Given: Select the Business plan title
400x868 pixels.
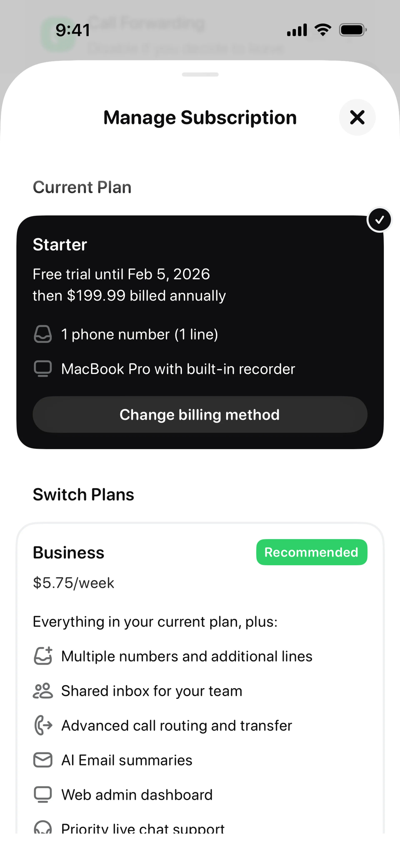Looking at the screenshot, I should point(69,553).
